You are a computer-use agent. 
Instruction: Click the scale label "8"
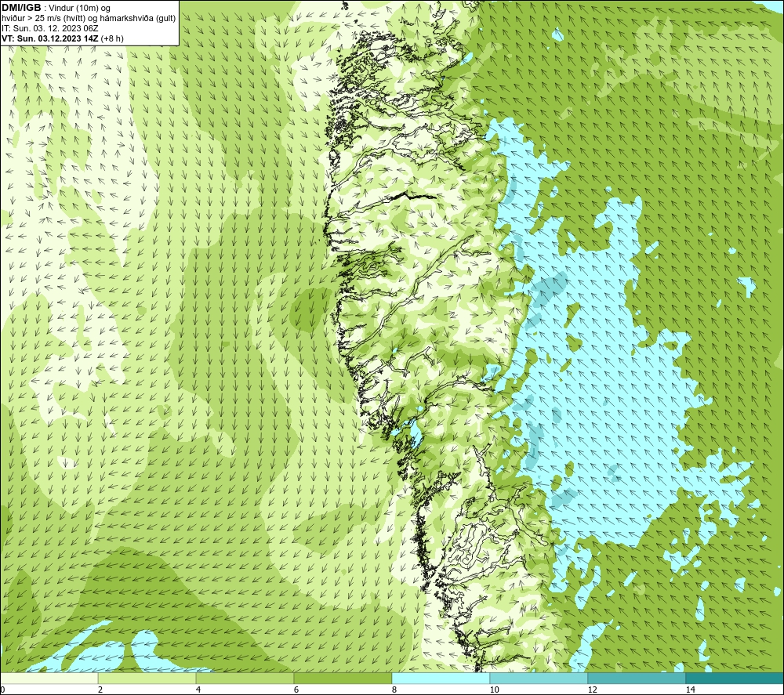[x=394, y=690]
